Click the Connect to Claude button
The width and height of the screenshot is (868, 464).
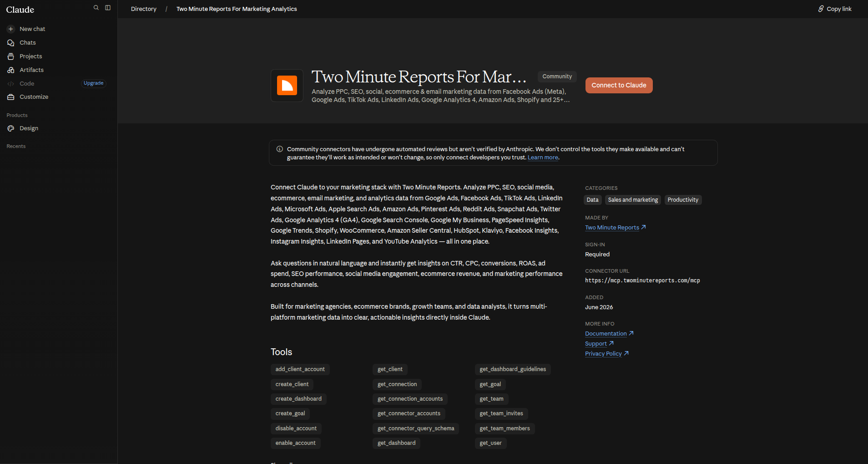click(619, 85)
